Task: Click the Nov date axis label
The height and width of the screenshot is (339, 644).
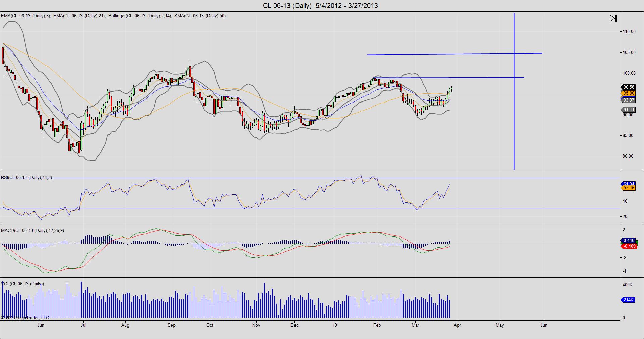Action: click(x=256, y=325)
